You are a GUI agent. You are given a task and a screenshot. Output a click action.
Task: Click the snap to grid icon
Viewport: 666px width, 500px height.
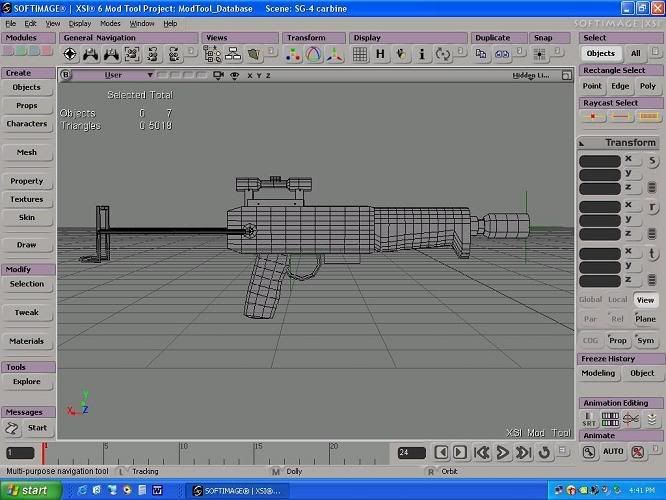(539, 54)
